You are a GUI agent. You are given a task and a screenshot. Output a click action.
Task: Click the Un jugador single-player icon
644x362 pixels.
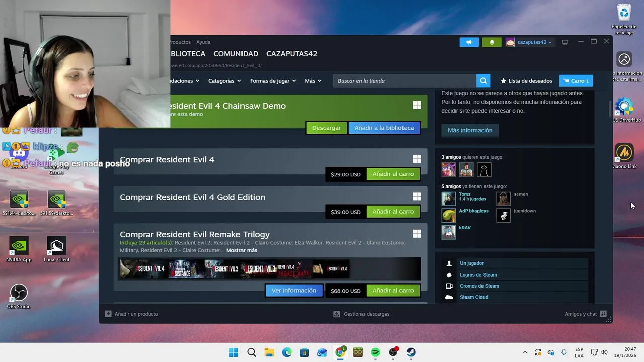tap(449, 263)
